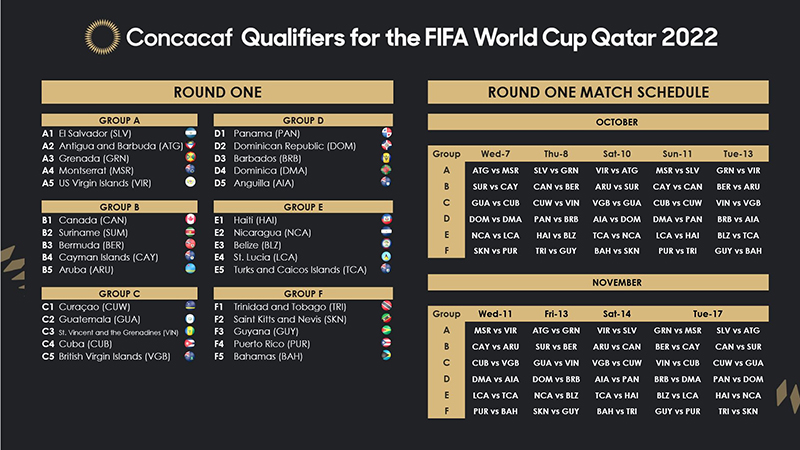
Task: Click the El Salvador flag icon
Action: (x=190, y=133)
